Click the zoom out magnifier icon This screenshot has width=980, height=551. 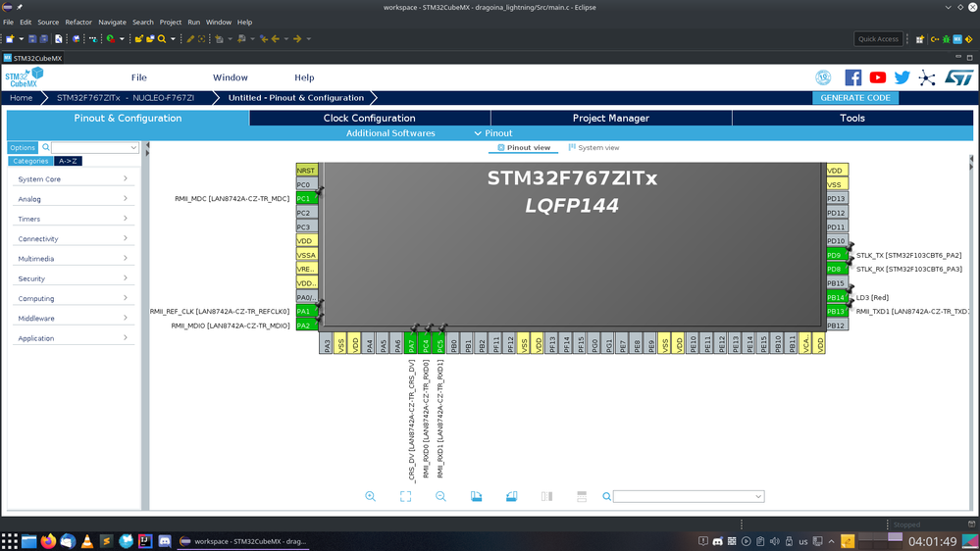pos(440,496)
